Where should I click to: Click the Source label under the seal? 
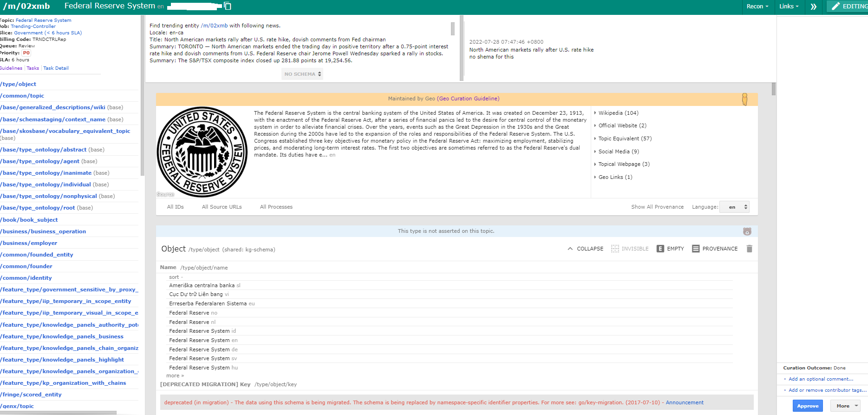[x=165, y=194]
